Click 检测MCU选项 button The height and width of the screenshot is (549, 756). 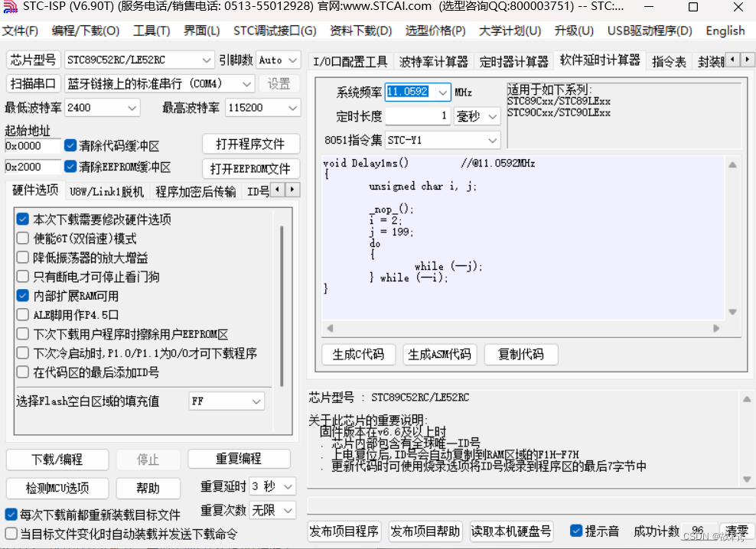[x=57, y=489]
